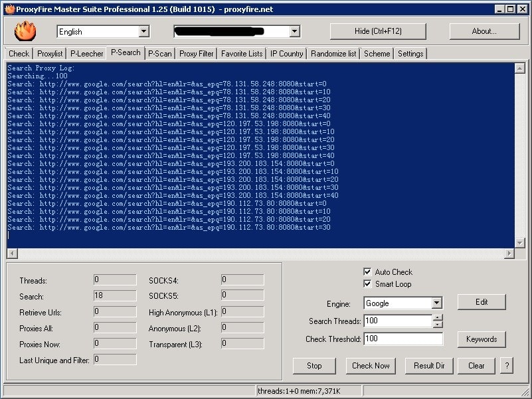Click log line 78.131.58.248:8080&start=0
The height and width of the screenshot is (399, 532).
point(167,84)
